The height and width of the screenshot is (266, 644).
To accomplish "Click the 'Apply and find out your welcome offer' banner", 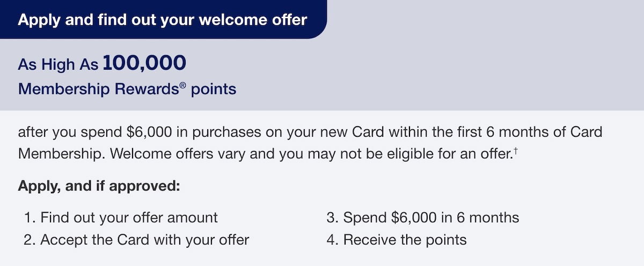I will point(162,20).
